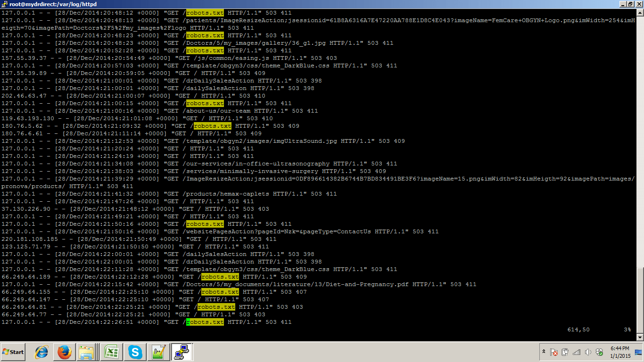Open the Start menu

tap(13, 352)
